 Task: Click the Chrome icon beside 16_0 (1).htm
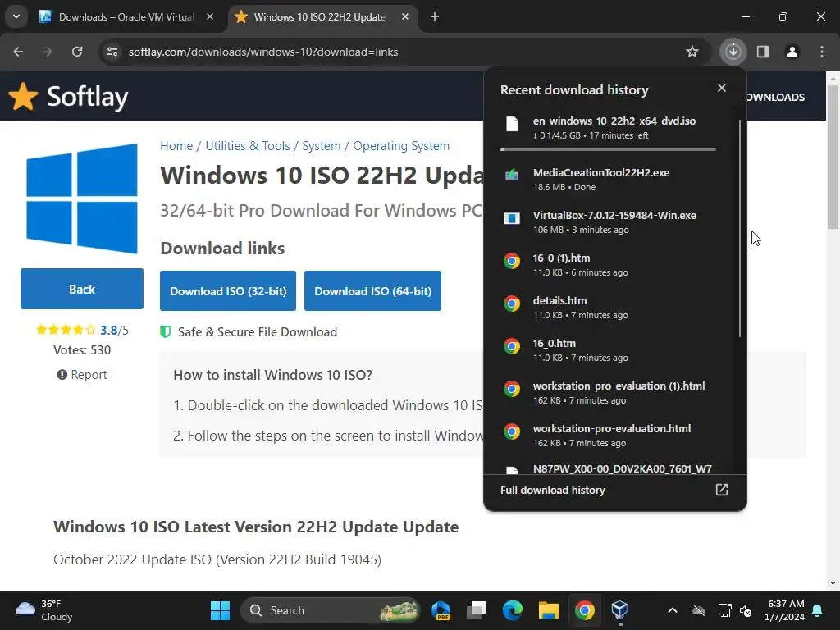pyautogui.click(x=512, y=261)
